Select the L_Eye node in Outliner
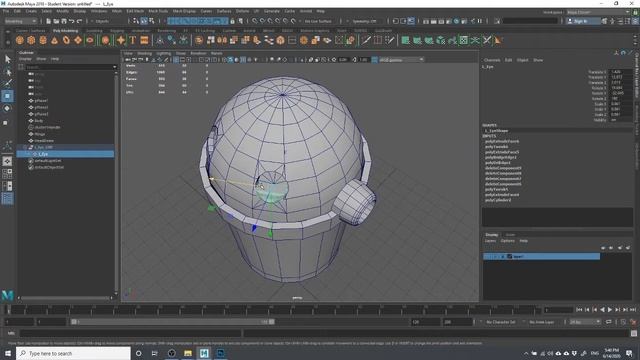This screenshot has height=360, width=640. [x=65, y=154]
